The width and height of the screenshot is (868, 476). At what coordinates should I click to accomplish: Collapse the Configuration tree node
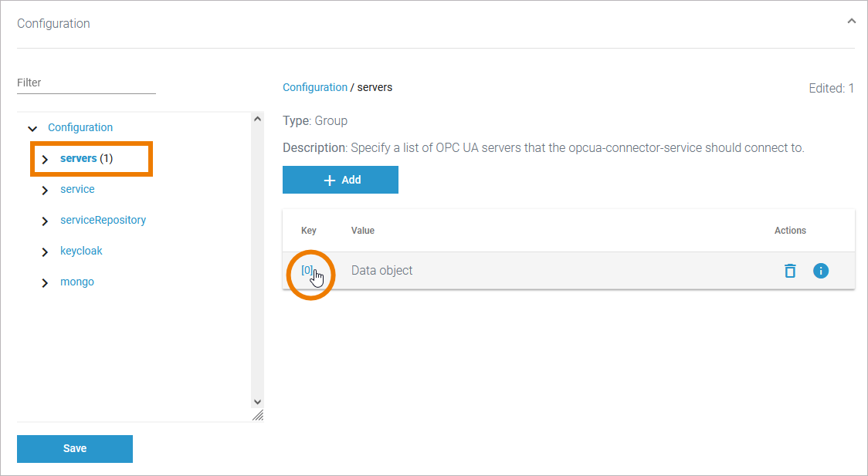[x=32, y=128]
